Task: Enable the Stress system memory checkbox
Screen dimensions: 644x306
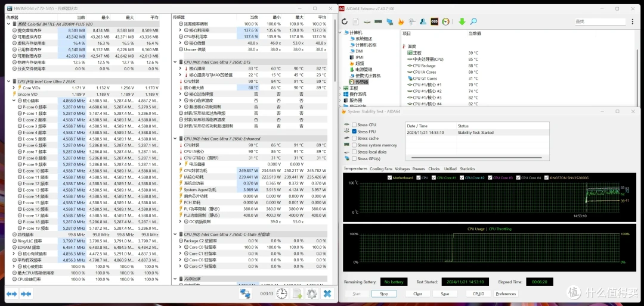Action: coord(354,145)
